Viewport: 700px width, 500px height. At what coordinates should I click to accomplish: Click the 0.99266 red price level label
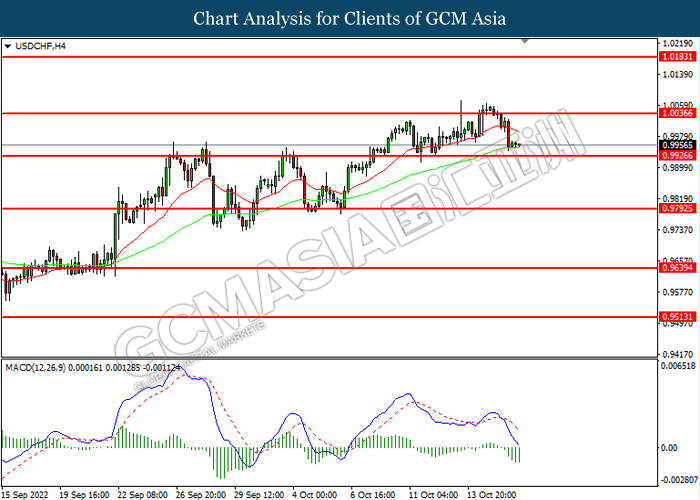coord(678,155)
